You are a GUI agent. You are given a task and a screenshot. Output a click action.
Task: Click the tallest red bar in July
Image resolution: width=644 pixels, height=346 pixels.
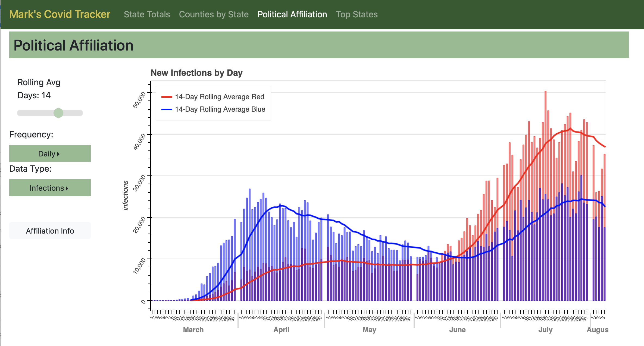tap(545, 196)
